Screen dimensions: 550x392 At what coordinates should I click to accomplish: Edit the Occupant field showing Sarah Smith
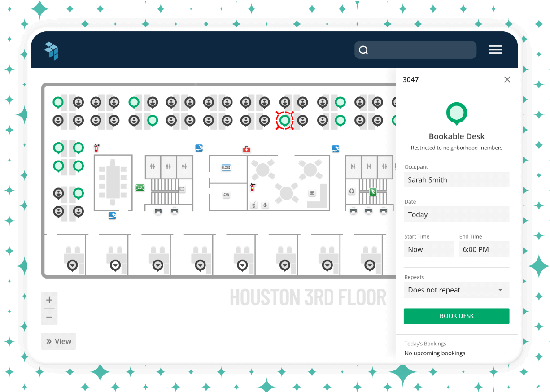coord(457,180)
